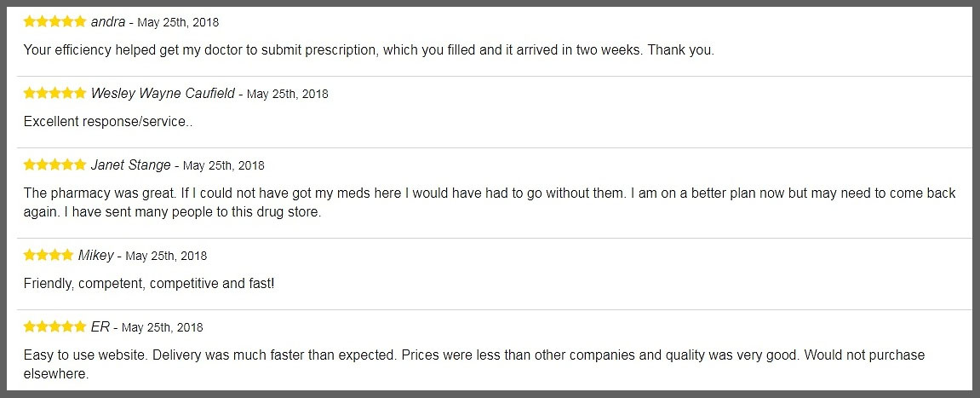980x398 pixels.
Task: Click the review text about doctor's prescription
Action: tap(369, 49)
